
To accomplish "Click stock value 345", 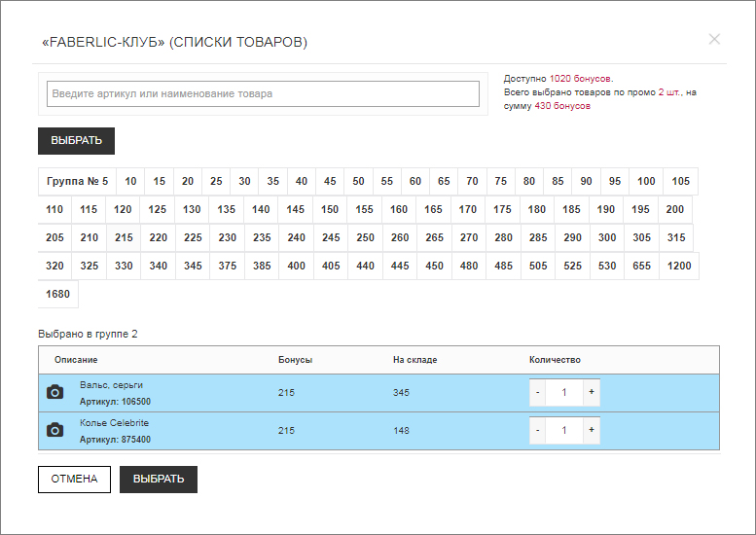I will [401, 392].
